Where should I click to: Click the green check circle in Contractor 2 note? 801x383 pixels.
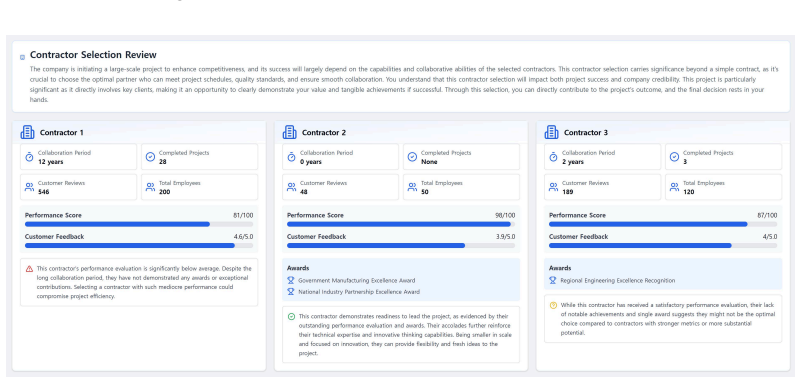tap(291, 317)
